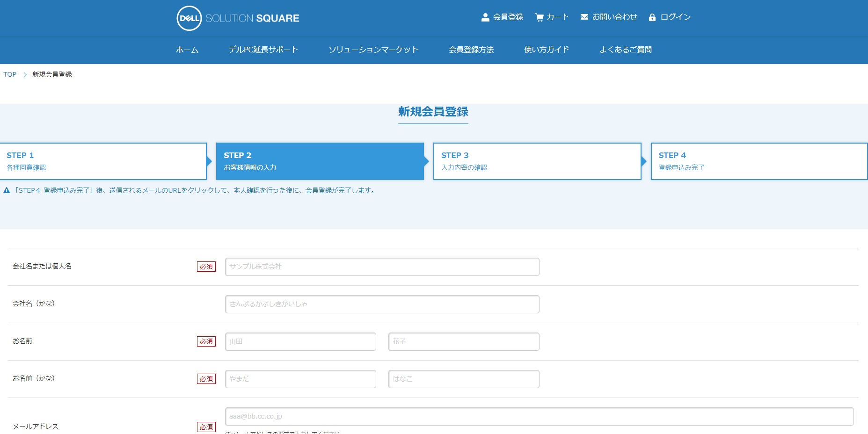
Task: Select STEP 3 入力内容の確認 box
Action: click(537, 161)
